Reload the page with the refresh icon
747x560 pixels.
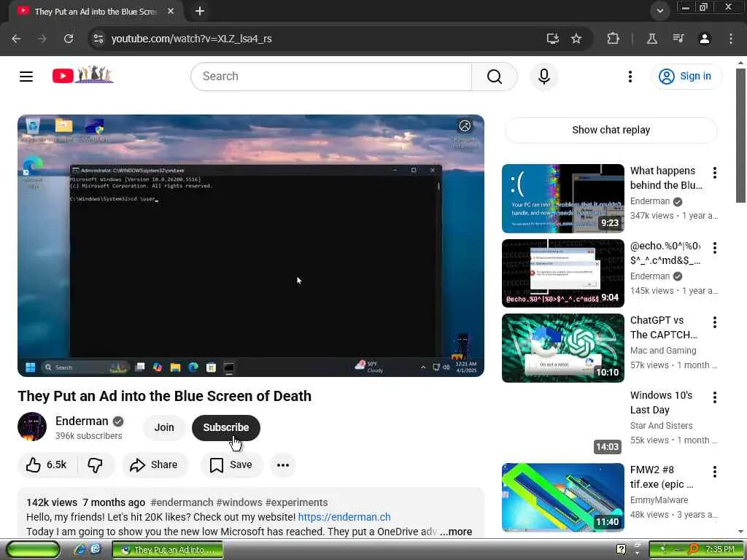(x=69, y=39)
